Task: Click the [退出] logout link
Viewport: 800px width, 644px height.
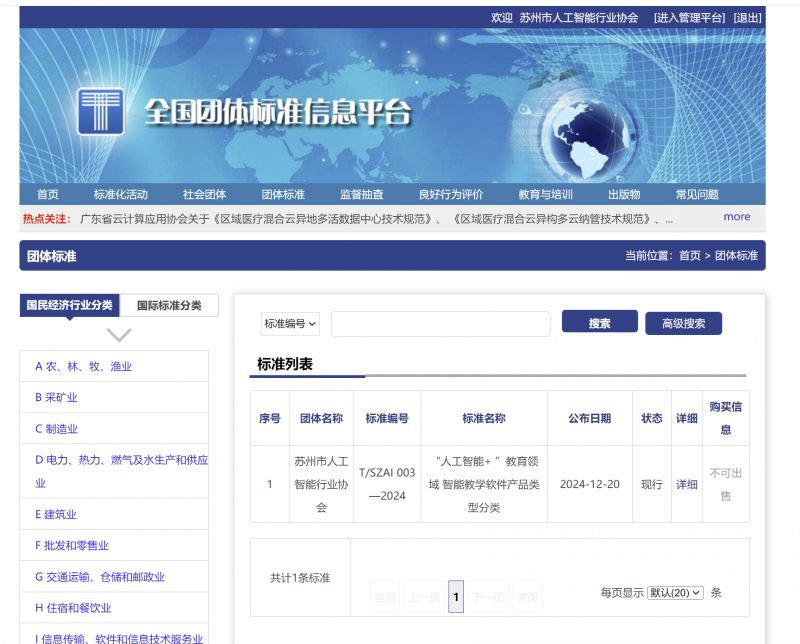Action: pyautogui.click(x=747, y=18)
